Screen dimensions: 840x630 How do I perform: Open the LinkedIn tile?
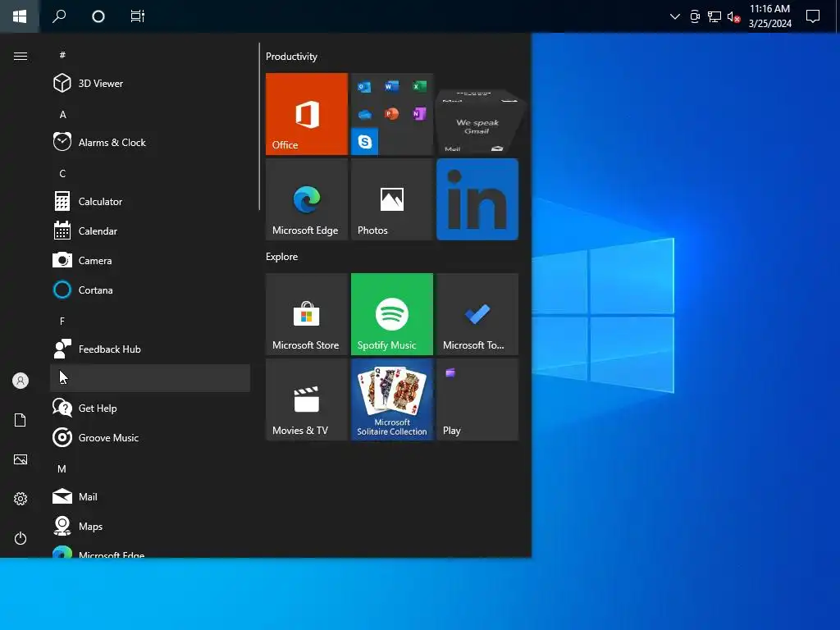click(477, 199)
